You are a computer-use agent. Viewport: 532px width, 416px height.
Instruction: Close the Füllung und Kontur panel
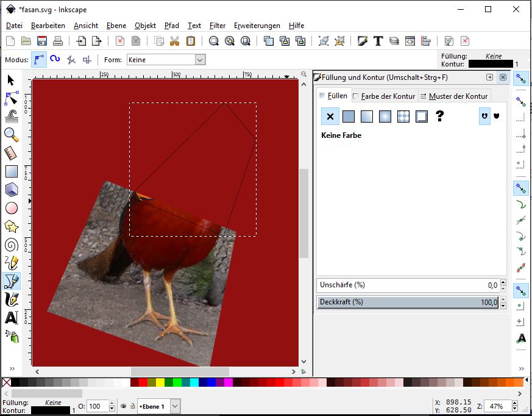[503, 77]
